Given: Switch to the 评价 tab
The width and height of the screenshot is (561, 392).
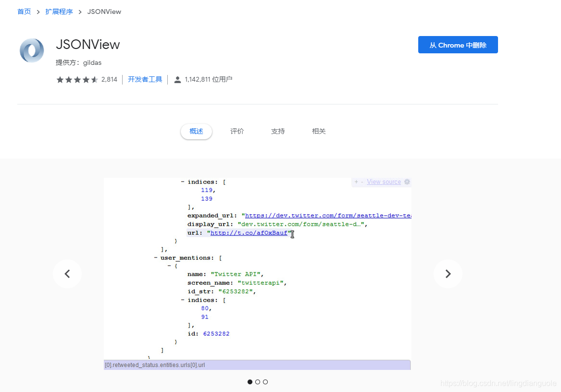Looking at the screenshot, I should click(x=237, y=131).
